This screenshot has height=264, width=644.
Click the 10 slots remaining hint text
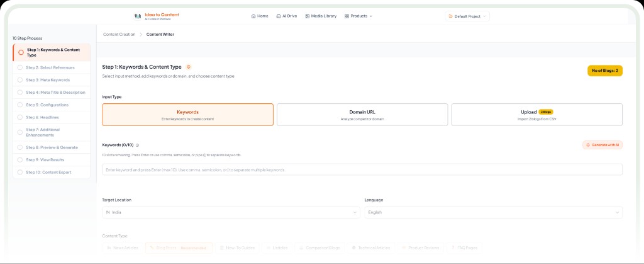(x=172, y=155)
